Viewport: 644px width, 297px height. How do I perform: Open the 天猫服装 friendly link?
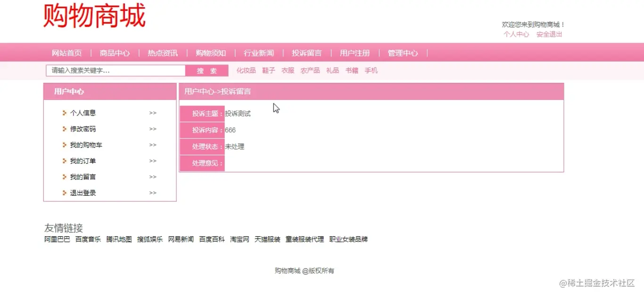point(268,240)
